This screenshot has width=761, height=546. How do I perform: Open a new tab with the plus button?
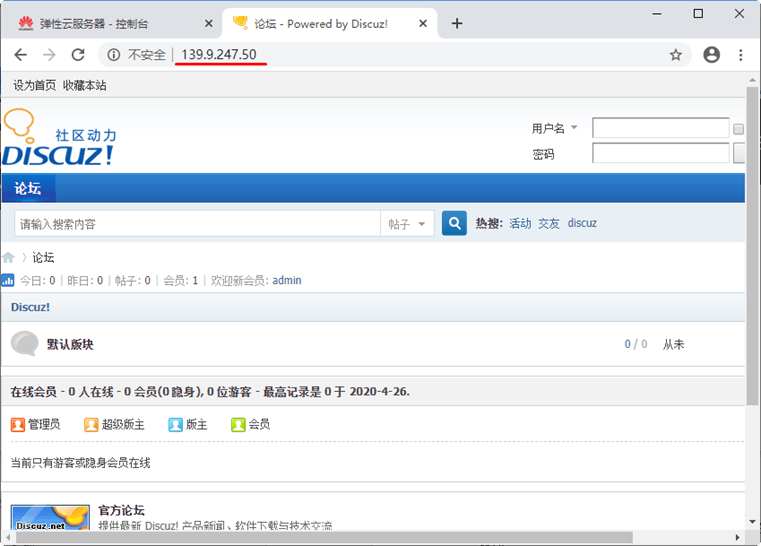tap(457, 23)
